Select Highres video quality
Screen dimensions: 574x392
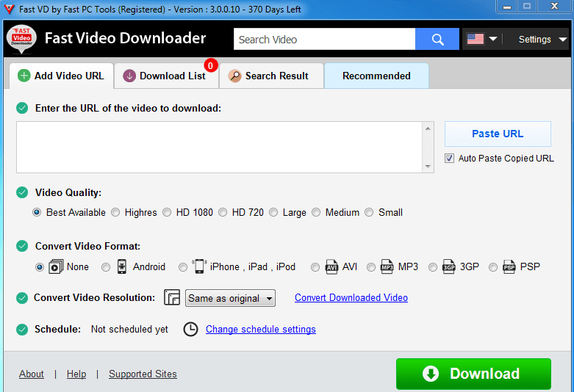115,212
